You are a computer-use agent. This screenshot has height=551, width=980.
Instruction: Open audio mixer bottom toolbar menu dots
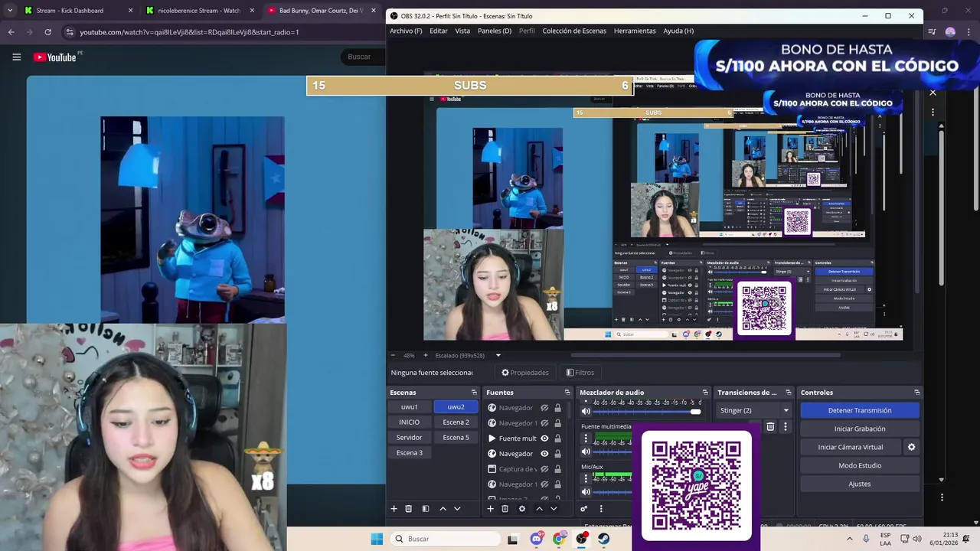point(601,509)
